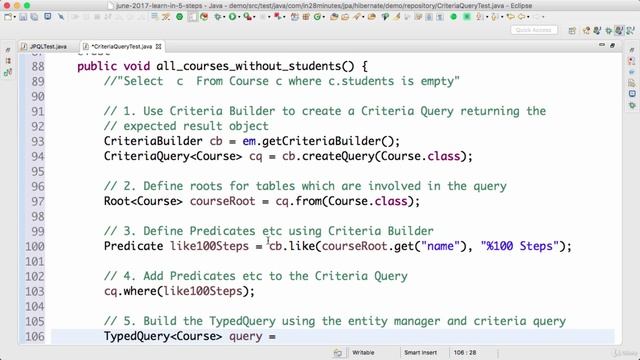Click the green circle launch icon left of toolbar
640x360 pixels.
click(180, 17)
